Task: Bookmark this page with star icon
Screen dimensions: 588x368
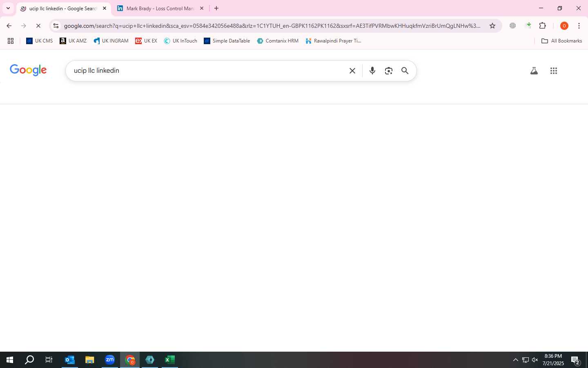Action: pos(492,26)
